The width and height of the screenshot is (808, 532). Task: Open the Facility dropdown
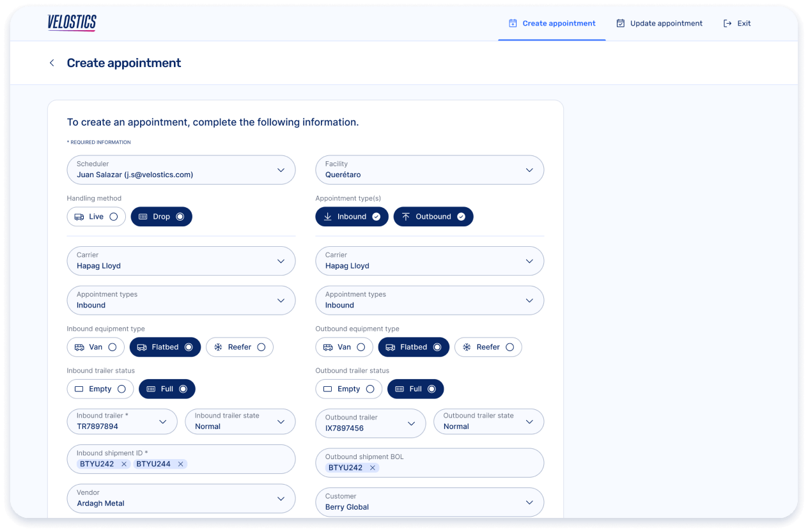coord(529,170)
